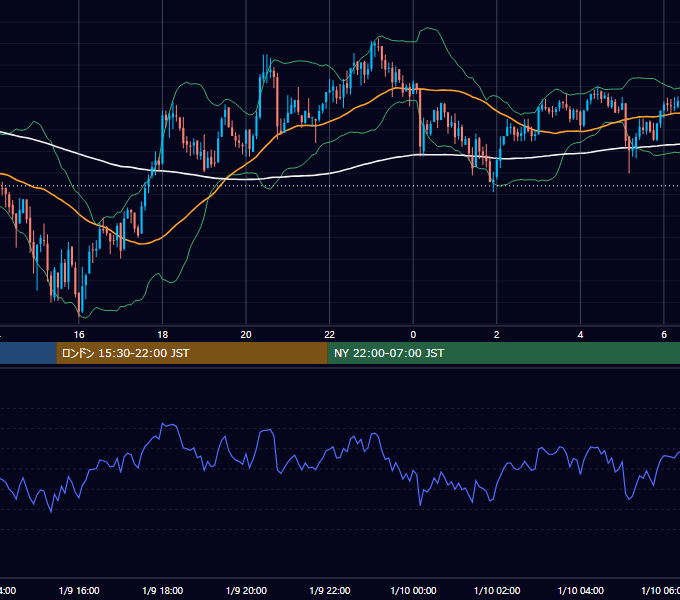
Task: Click the 1/9 18:00 date label
Action: click(x=163, y=590)
